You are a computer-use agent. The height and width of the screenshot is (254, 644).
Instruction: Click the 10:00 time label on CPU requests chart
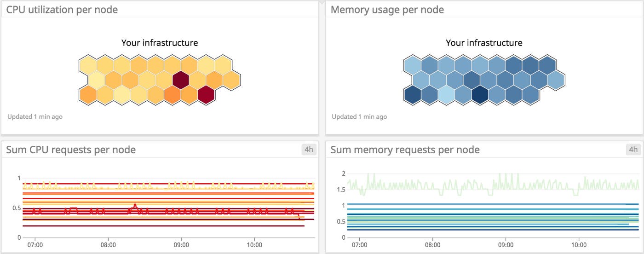click(x=254, y=245)
